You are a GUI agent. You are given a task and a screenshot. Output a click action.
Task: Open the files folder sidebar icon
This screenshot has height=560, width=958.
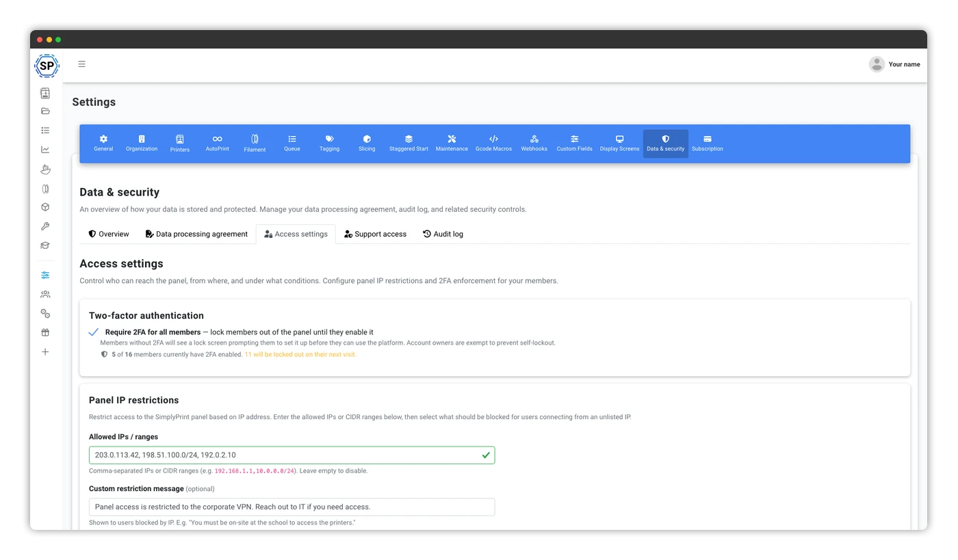click(45, 111)
